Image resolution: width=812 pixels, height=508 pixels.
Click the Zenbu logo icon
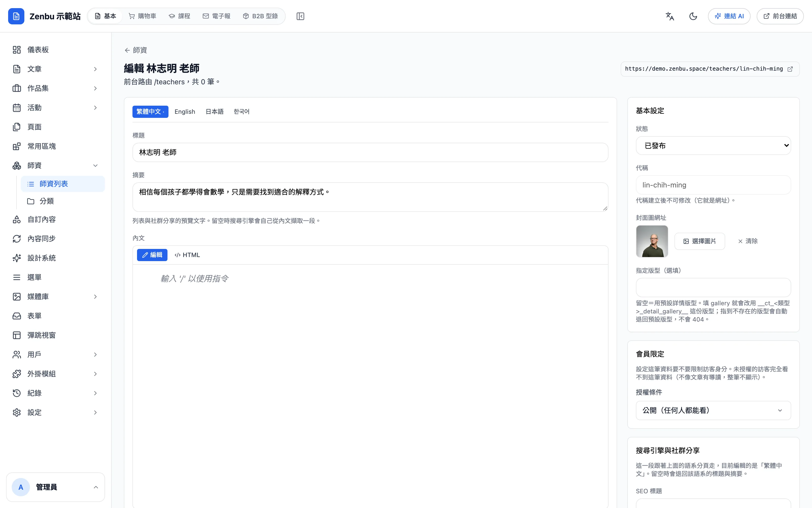(x=16, y=16)
